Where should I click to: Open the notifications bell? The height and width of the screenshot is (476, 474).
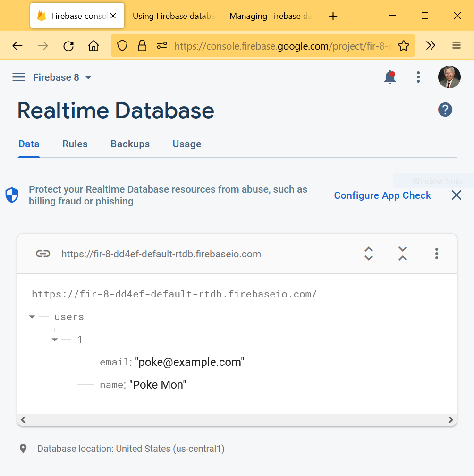coord(390,77)
